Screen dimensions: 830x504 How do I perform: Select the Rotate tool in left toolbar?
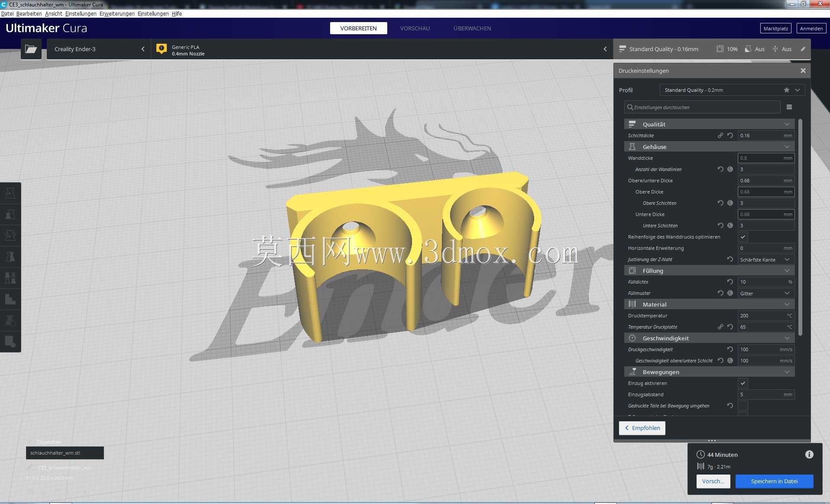point(10,236)
